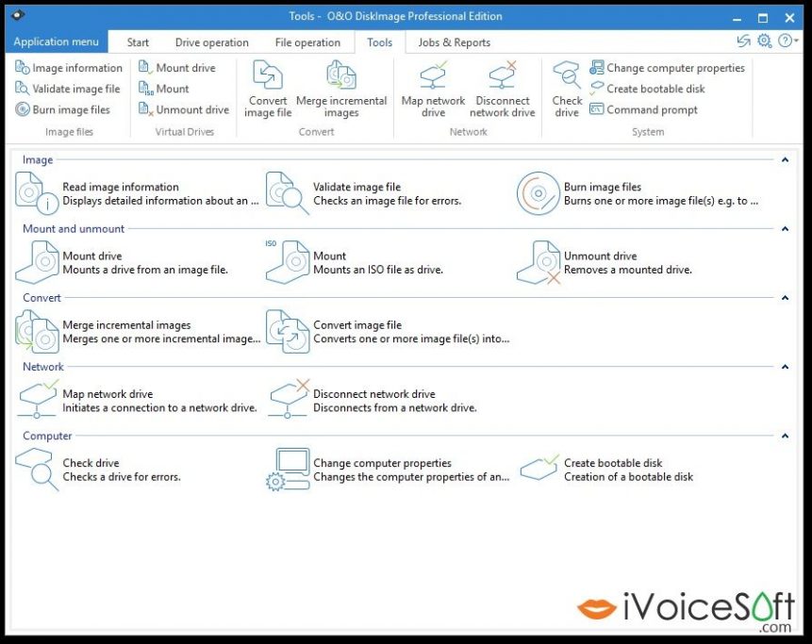Image resolution: width=812 pixels, height=644 pixels.
Task: Open Burn image files disc icon
Action: click(x=539, y=193)
